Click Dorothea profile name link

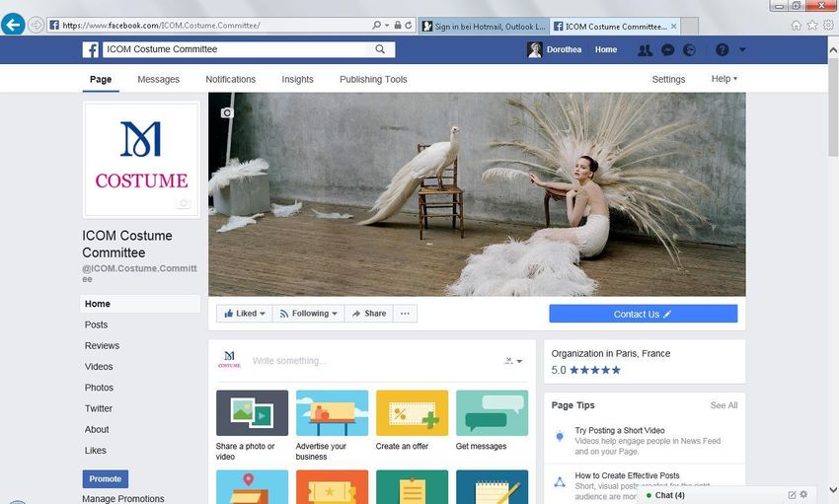click(564, 49)
